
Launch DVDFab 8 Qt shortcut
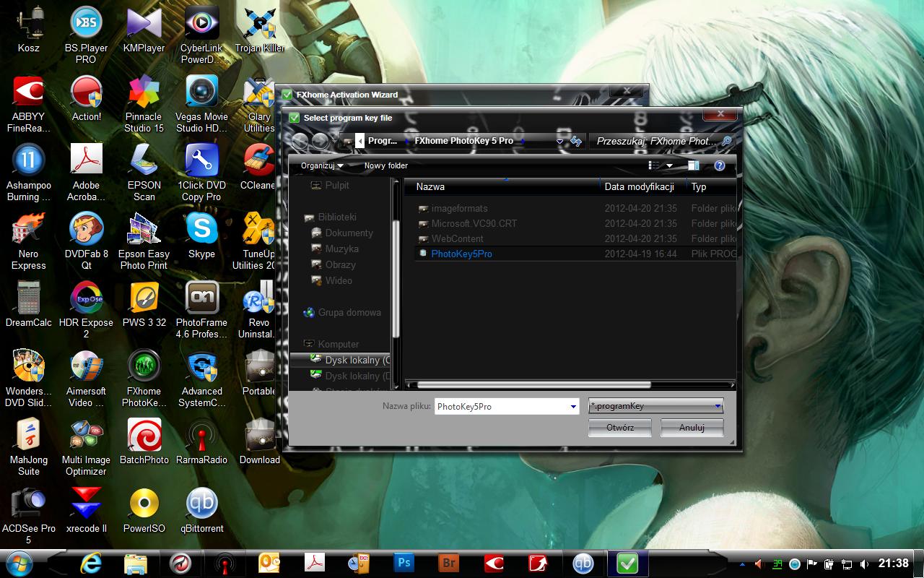[x=86, y=241]
